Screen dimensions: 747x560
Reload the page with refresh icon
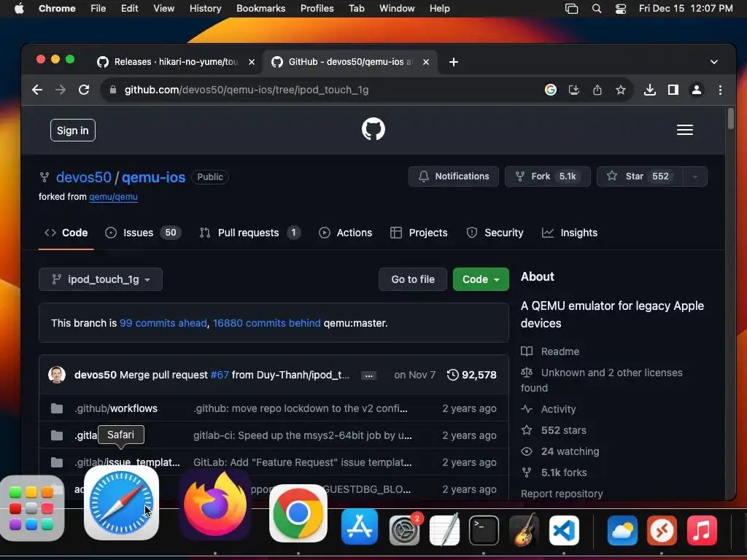(x=84, y=90)
